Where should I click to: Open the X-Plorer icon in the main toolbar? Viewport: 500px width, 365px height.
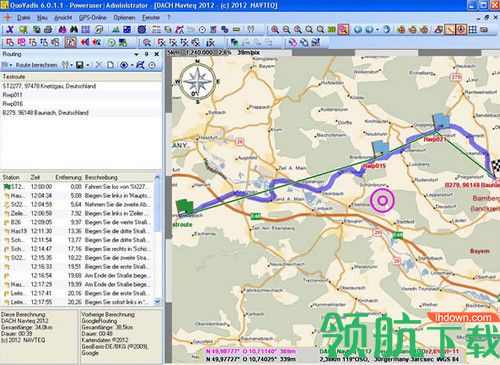tap(10, 30)
